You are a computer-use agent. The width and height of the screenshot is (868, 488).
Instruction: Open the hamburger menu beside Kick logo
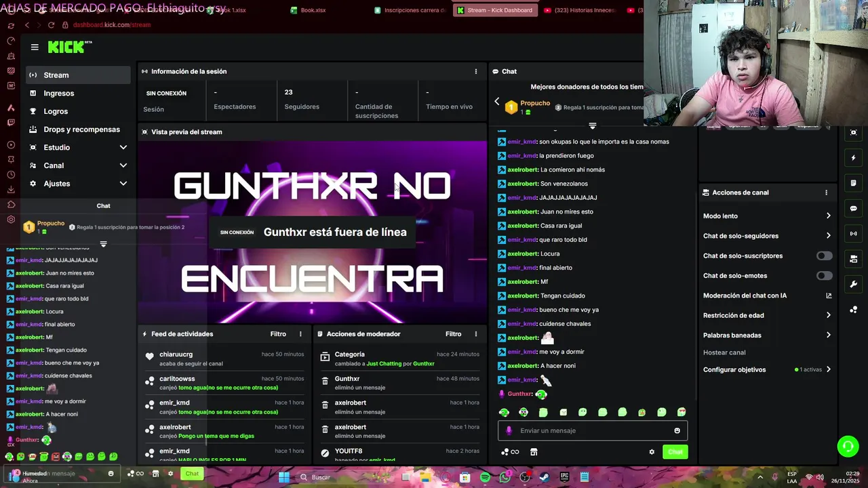[35, 47]
